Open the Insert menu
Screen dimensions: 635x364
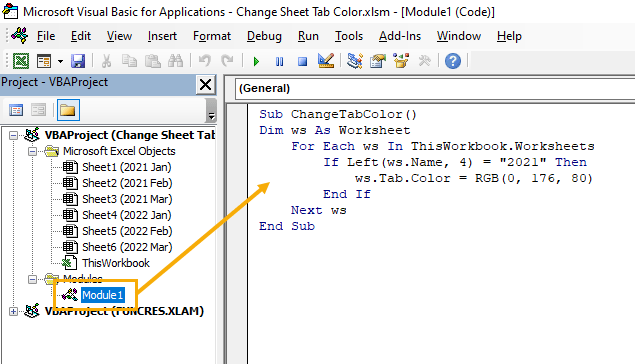pyautogui.click(x=162, y=36)
